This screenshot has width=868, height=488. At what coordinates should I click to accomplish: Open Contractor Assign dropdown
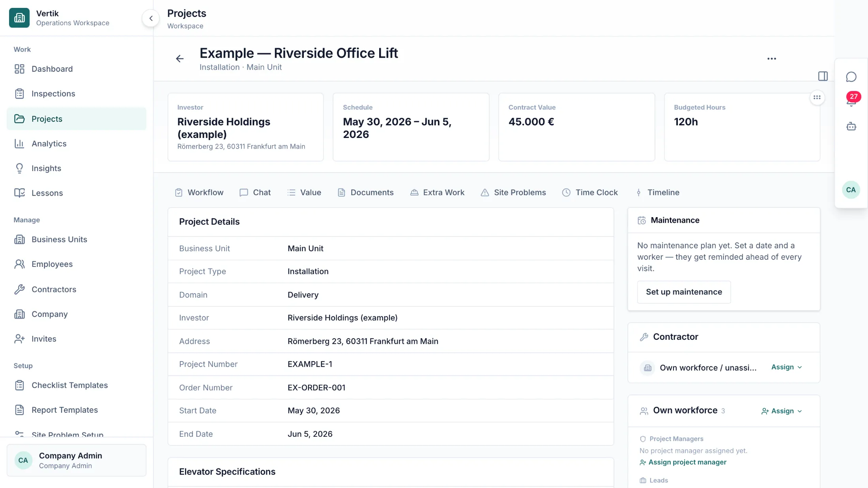coord(787,367)
